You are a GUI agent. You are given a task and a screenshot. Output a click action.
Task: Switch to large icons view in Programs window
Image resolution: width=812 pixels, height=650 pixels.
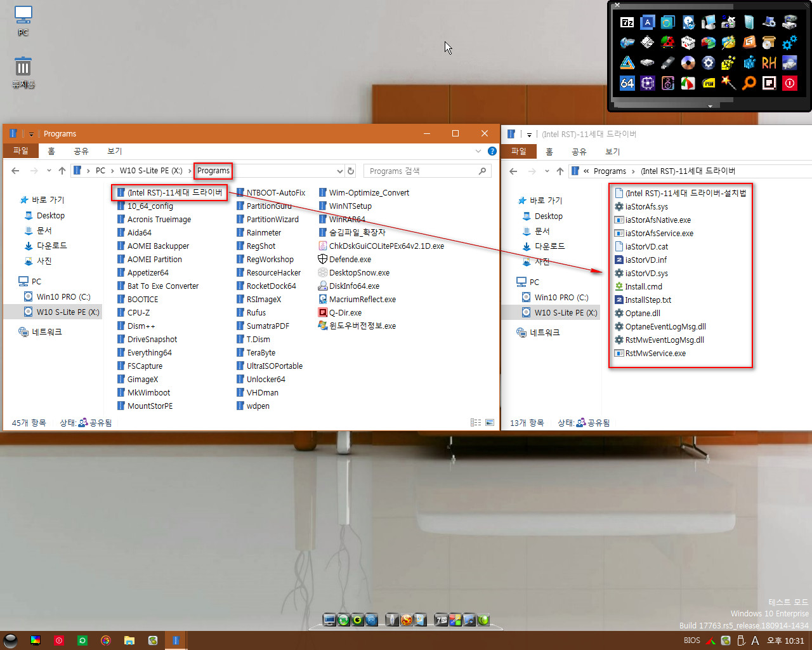(x=490, y=423)
